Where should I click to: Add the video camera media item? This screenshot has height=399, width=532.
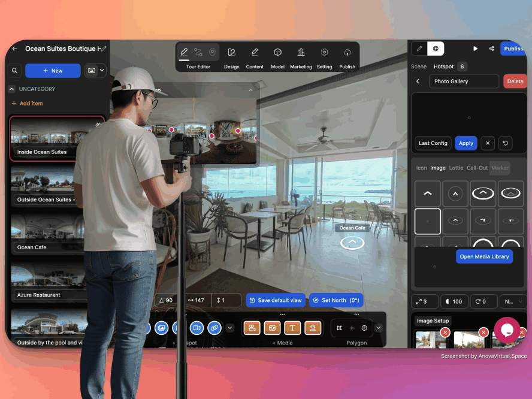[x=252, y=328]
